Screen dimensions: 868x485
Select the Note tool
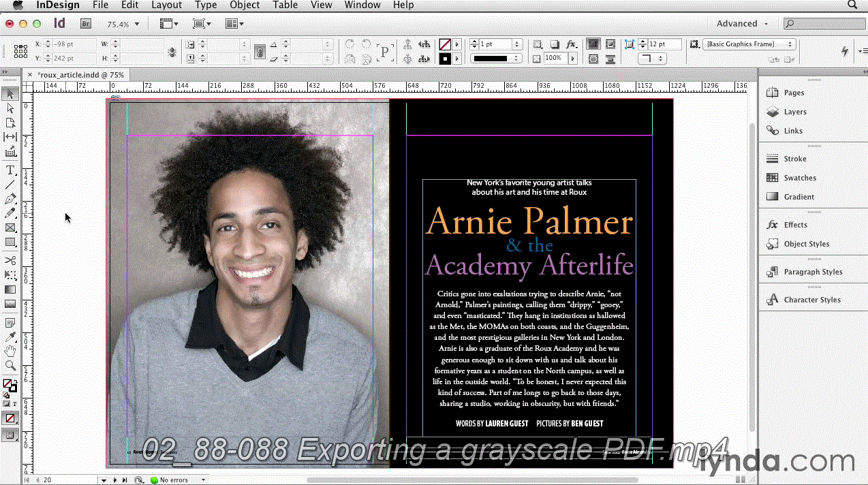click(x=10, y=322)
